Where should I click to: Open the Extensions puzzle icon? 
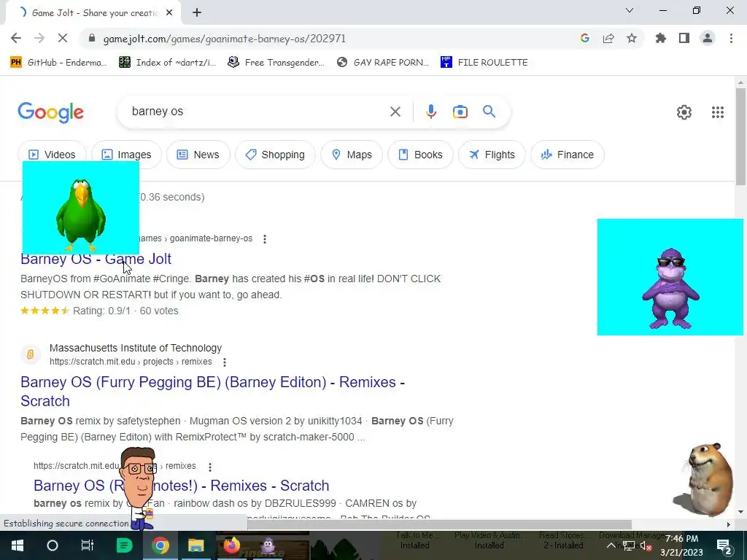661,39
